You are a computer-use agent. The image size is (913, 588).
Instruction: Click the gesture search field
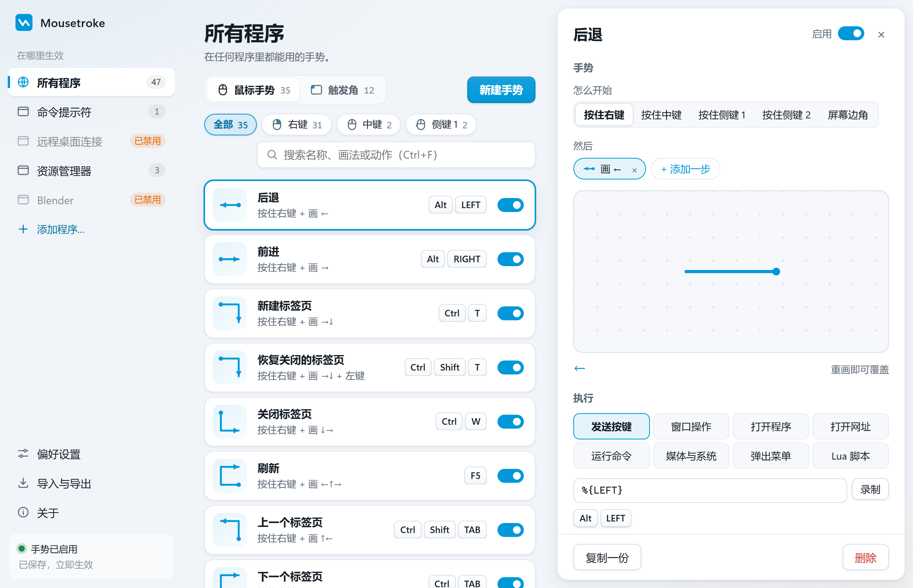click(396, 155)
